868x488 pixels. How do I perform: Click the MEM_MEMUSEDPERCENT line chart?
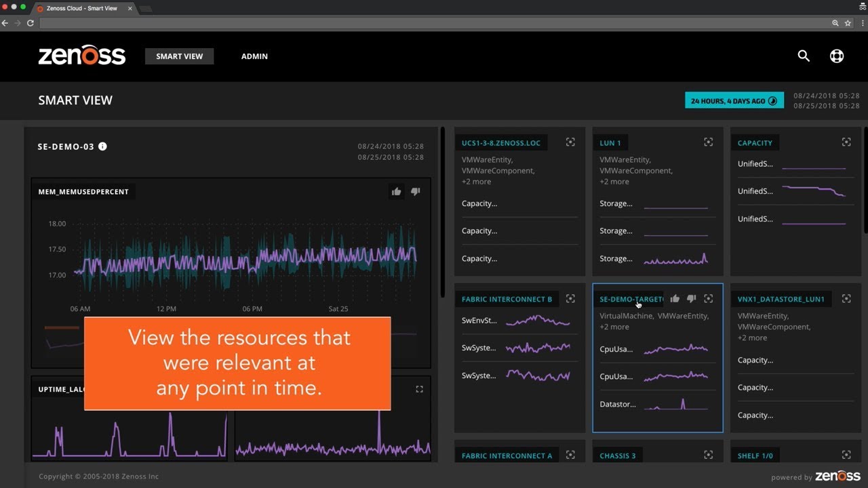[245, 258]
